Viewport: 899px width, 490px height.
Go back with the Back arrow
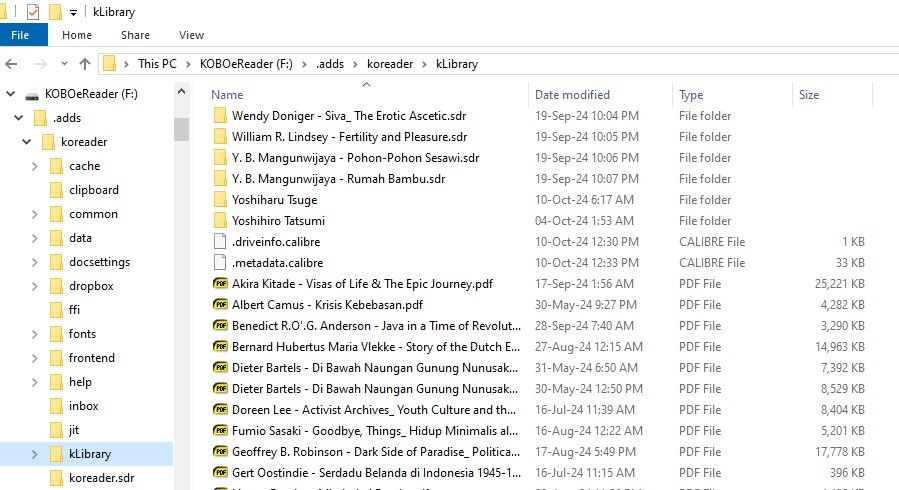[x=11, y=64]
